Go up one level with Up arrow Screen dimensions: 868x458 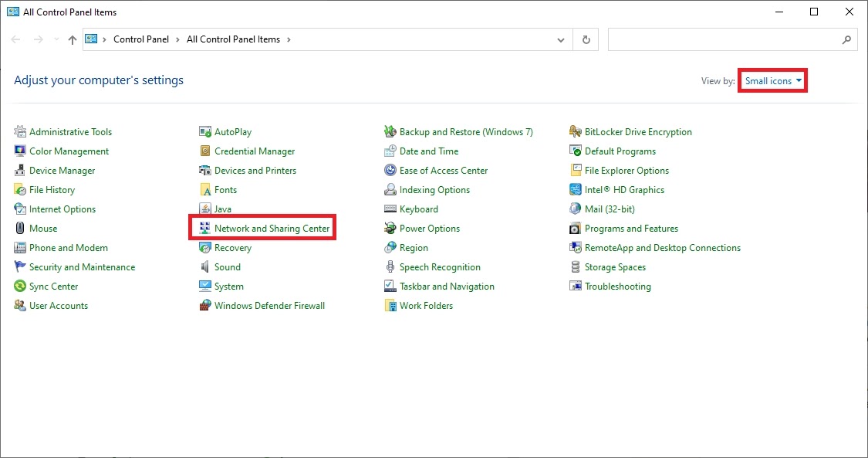coord(73,39)
